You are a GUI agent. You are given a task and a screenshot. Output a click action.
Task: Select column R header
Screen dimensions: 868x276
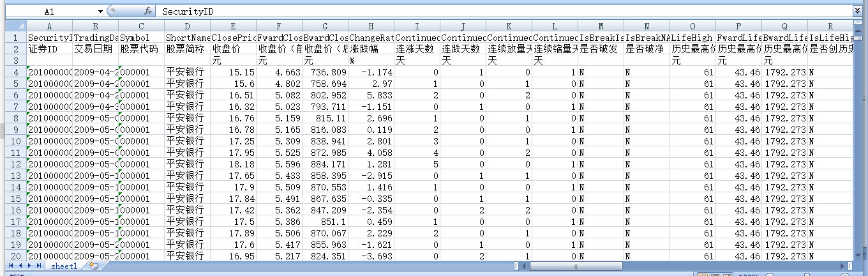tap(830, 26)
